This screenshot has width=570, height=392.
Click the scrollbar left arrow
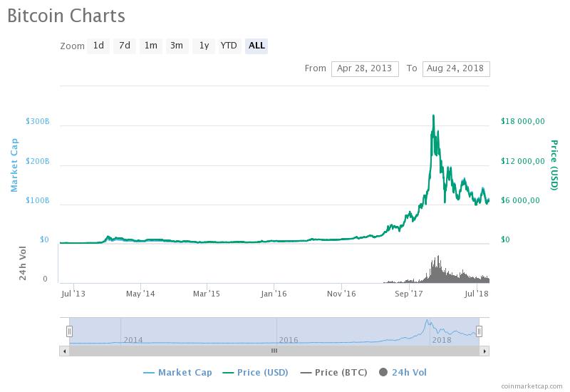(x=65, y=351)
